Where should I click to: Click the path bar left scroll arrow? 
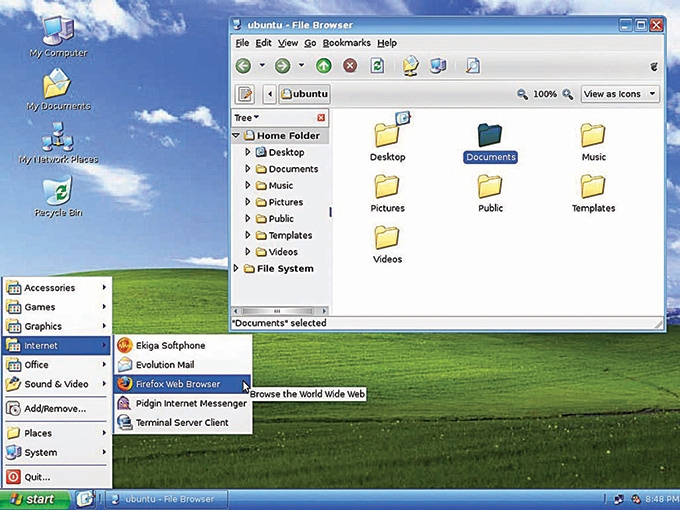(x=270, y=94)
